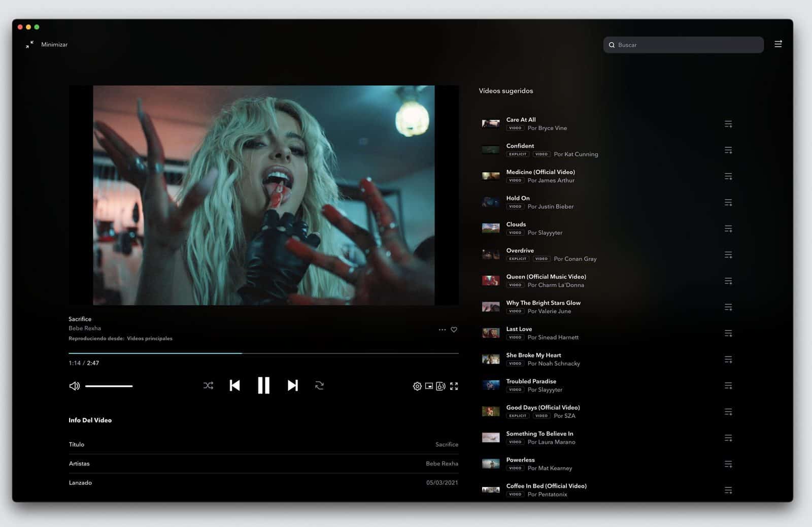Screen dimensions: 812x527
Task: Select Bebe Rexha in Artistas row
Action: coord(442,464)
